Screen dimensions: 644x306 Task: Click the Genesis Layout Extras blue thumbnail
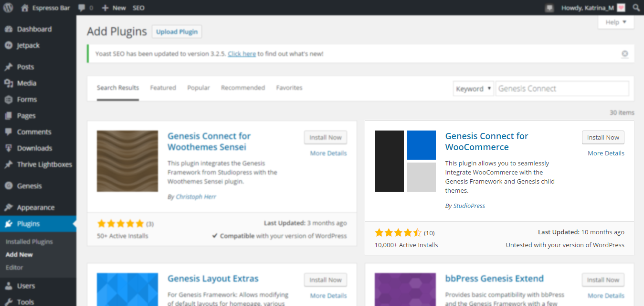(x=127, y=290)
